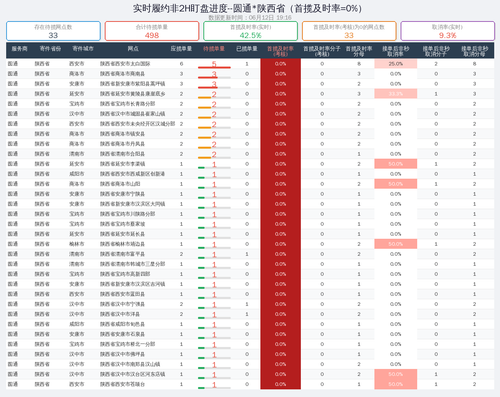Click the pink 25.0% cancellation rate cell
The width and height of the screenshot is (500, 397).
pyautogui.click(x=396, y=64)
